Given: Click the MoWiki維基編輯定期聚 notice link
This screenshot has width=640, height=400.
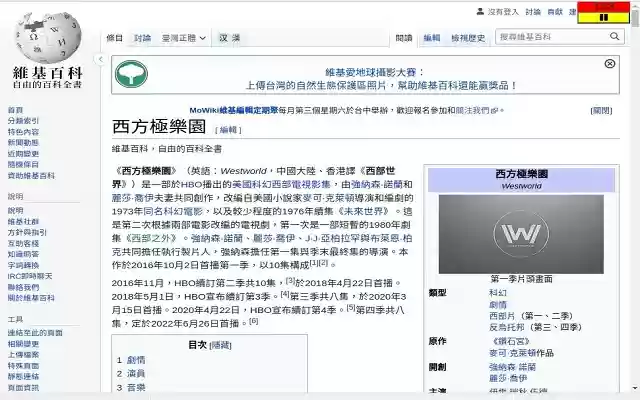Looking at the screenshot, I should point(233,110).
